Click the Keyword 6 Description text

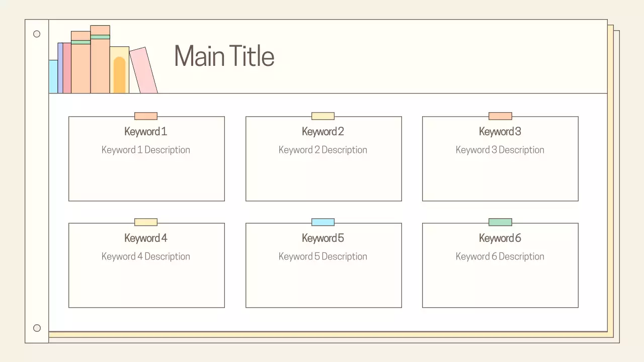pyautogui.click(x=500, y=256)
